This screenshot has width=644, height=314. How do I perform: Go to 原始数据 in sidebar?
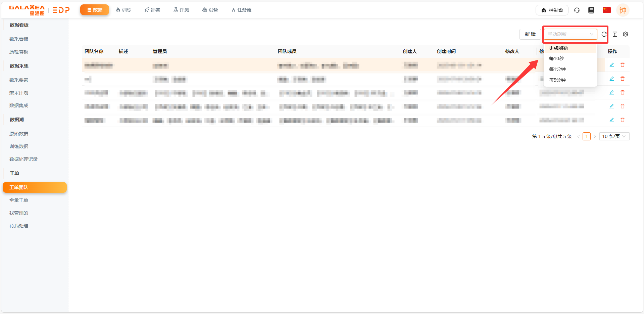pyautogui.click(x=19, y=134)
